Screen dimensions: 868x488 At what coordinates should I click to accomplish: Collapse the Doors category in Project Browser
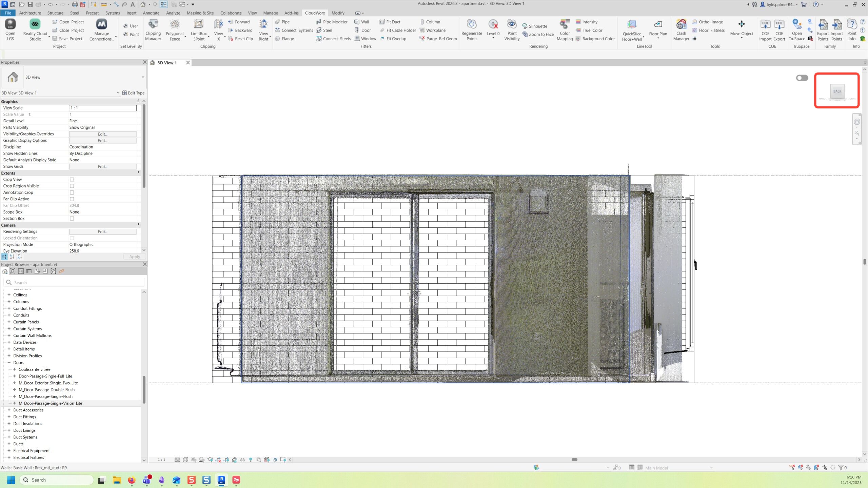tap(9, 363)
